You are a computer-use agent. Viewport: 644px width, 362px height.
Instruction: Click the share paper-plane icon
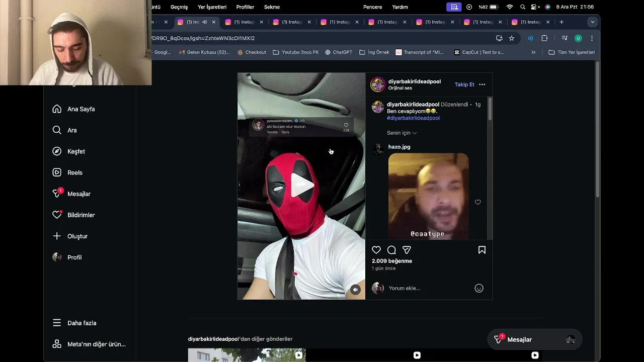[x=407, y=250]
